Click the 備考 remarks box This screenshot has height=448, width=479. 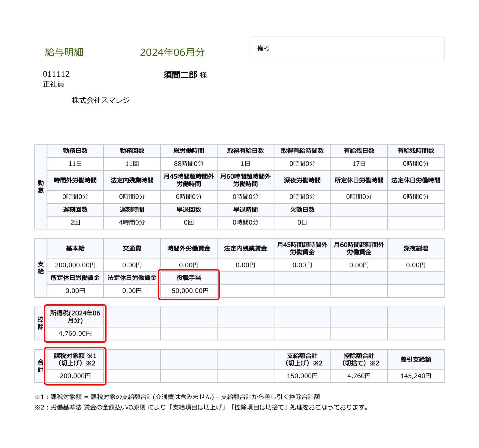(x=348, y=48)
